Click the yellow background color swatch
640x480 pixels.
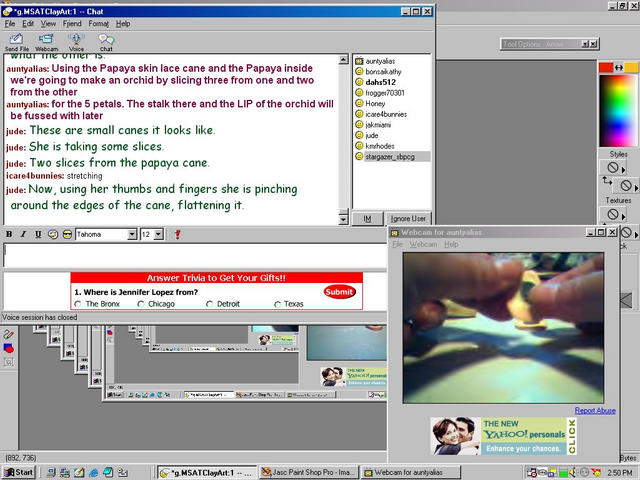(631, 67)
